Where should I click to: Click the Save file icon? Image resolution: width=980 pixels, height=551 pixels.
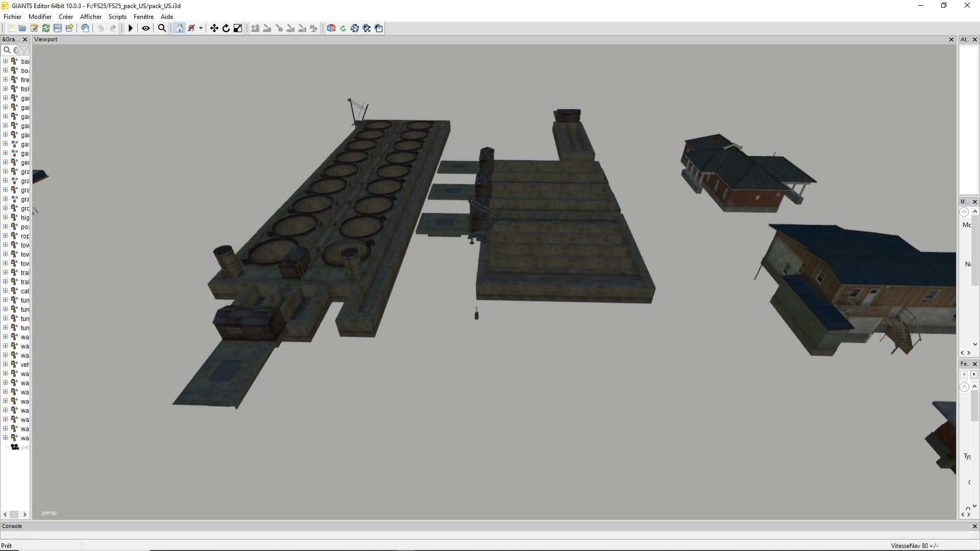pyautogui.click(x=58, y=28)
